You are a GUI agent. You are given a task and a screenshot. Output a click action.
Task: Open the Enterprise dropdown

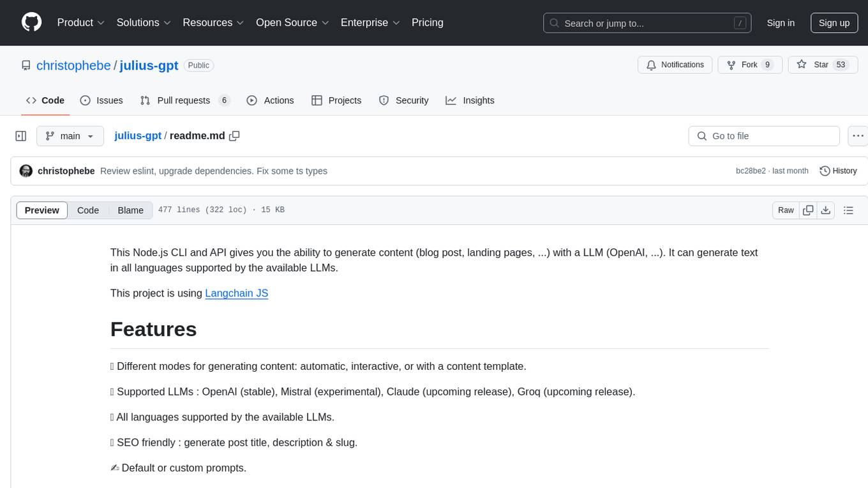click(370, 22)
